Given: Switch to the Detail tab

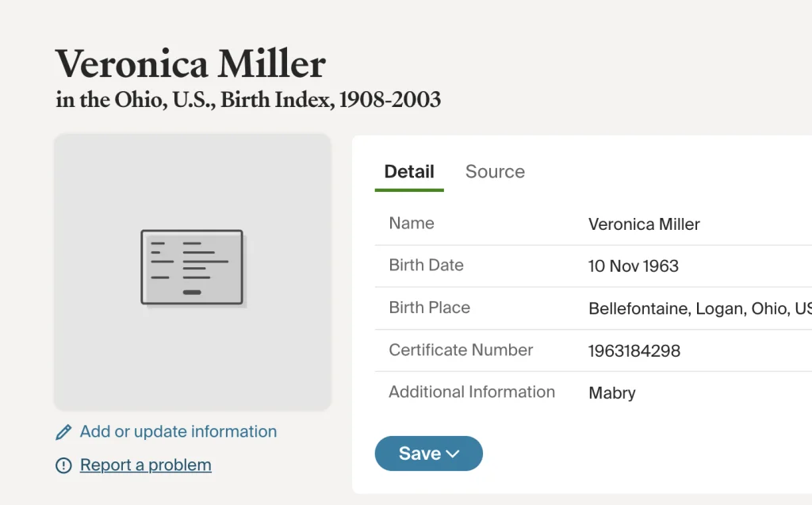Looking at the screenshot, I should coord(409,172).
